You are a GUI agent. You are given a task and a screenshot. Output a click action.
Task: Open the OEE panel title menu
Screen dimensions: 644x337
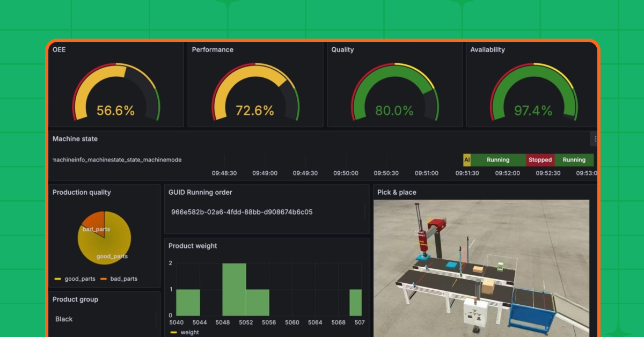tap(59, 49)
